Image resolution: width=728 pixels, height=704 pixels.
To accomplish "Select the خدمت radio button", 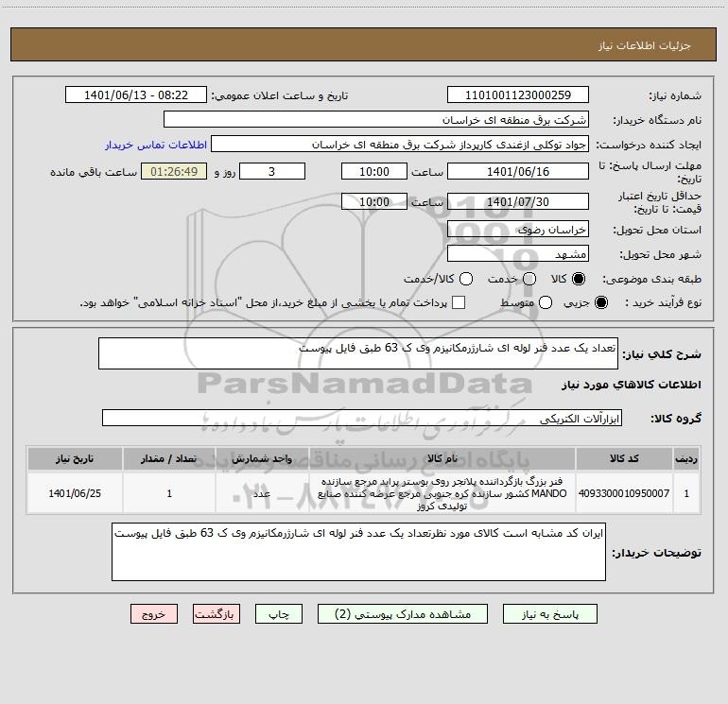I will pyautogui.click(x=529, y=279).
